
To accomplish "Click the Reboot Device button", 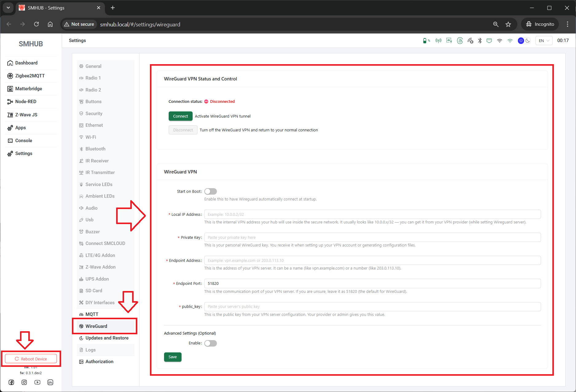I will coord(31,359).
